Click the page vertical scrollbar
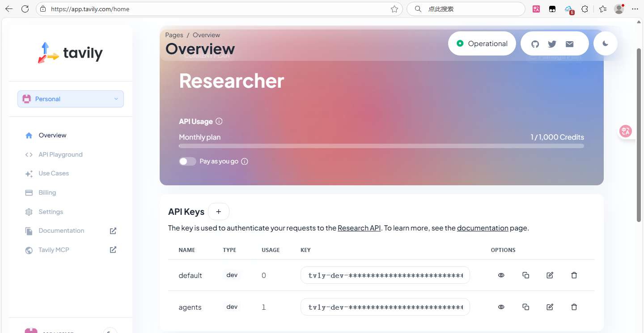This screenshot has width=644, height=333. [x=639, y=134]
